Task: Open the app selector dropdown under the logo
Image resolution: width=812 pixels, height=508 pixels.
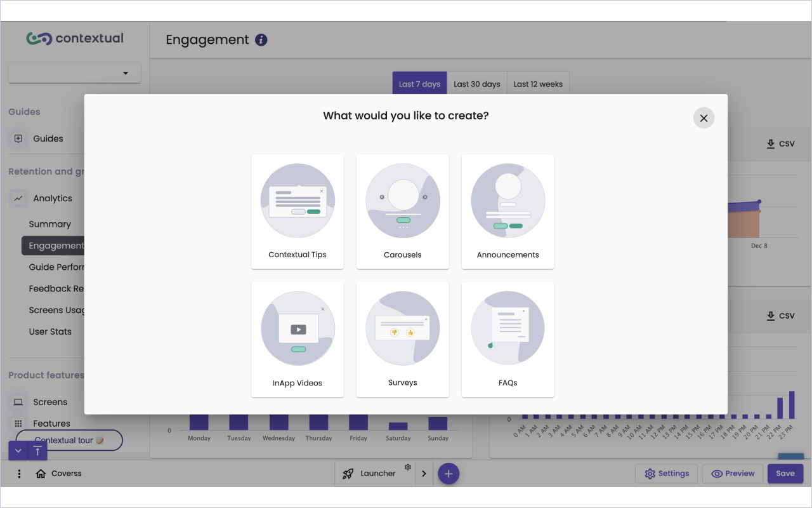Action: click(x=75, y=73)
